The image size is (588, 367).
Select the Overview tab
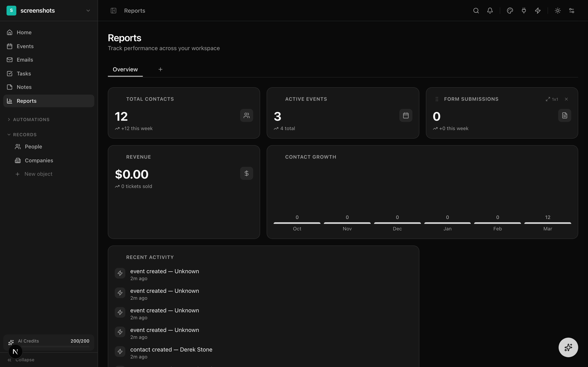click(125, 69)
